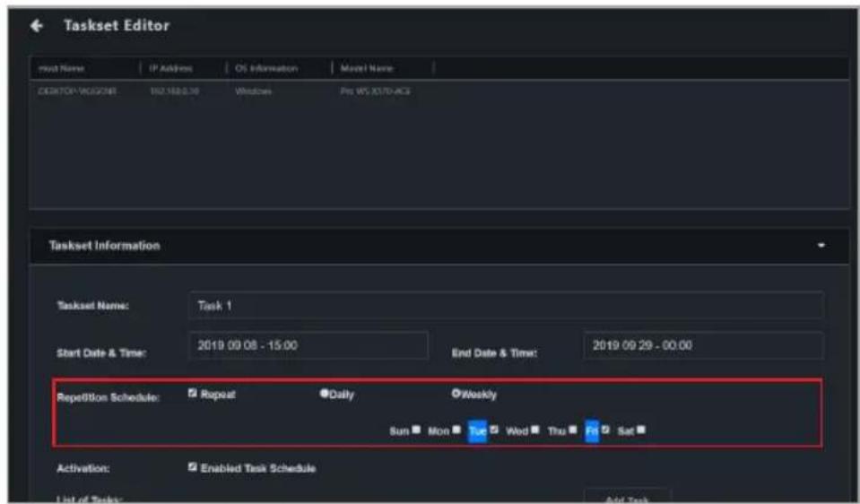The image size is (860, 504).
Task: Check the Mon day checkbox
Action: pos(456,430)
